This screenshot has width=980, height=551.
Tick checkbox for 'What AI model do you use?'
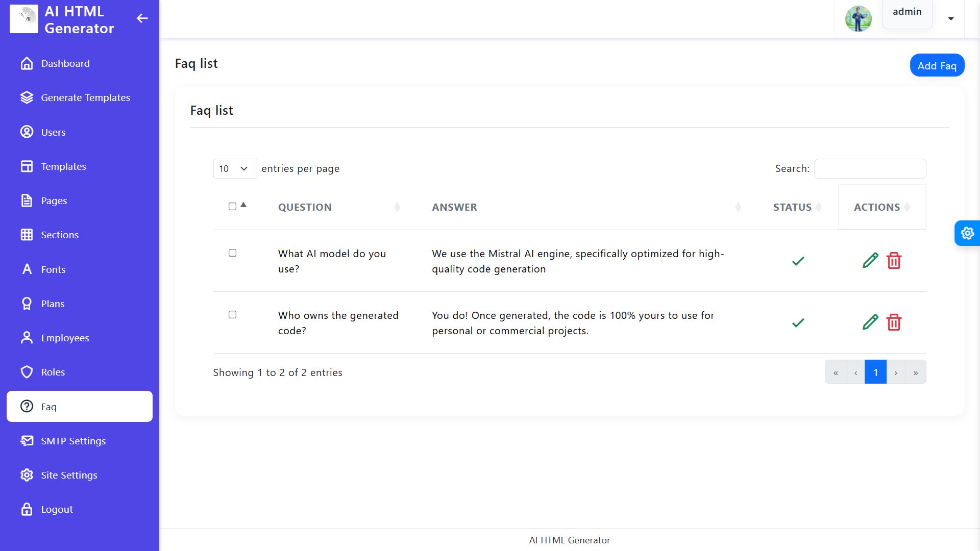point(232,253)
